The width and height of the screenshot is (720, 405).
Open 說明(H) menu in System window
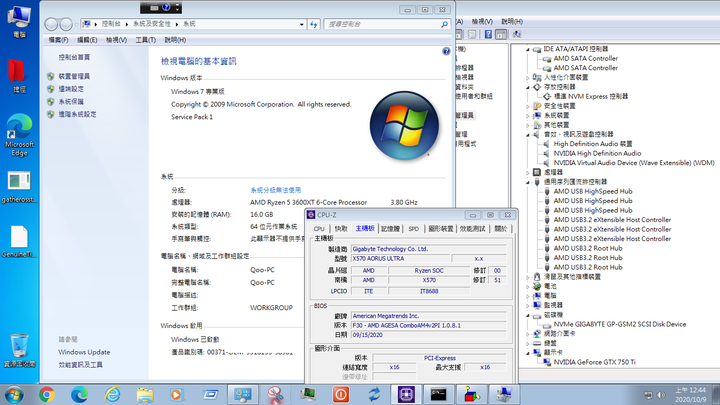pos(175,40)
